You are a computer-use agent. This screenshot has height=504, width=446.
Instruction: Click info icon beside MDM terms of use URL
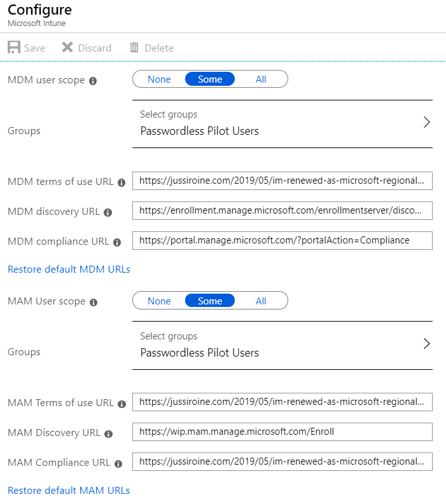[122, 182]
